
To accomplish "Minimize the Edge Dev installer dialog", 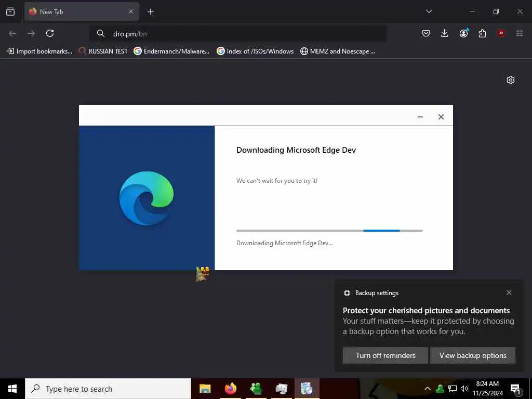I will 420,117.
